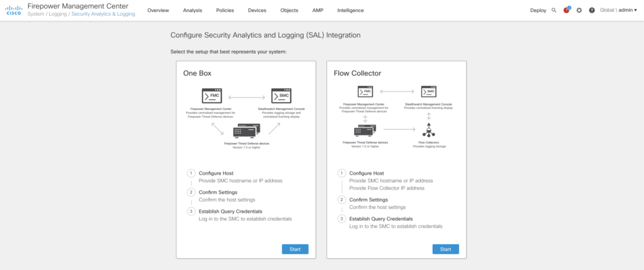The image size is (644, 270).
Task: Click the Firepower Management Center title
Action: [77, 6]
